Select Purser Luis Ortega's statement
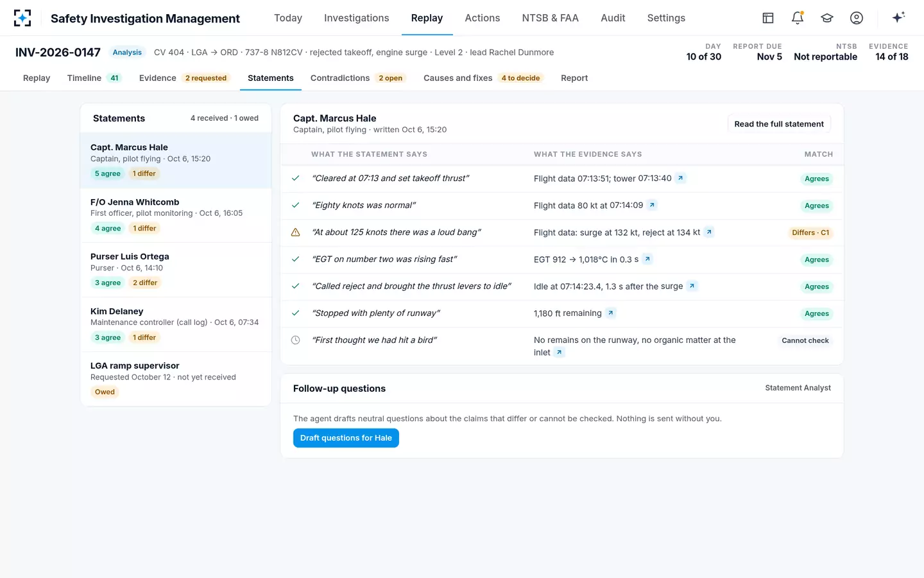 [x=176, y=270]
